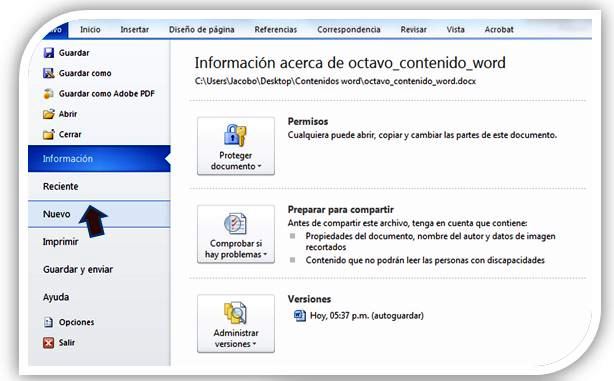Select Imprimir in the sidebar
Screen dimensions: 614x381
[99, 242]
